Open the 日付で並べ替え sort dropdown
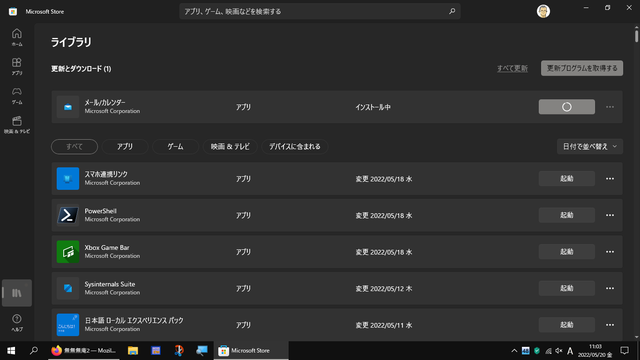The height and width of the screenshot is (360, 640). coord(590,147)
